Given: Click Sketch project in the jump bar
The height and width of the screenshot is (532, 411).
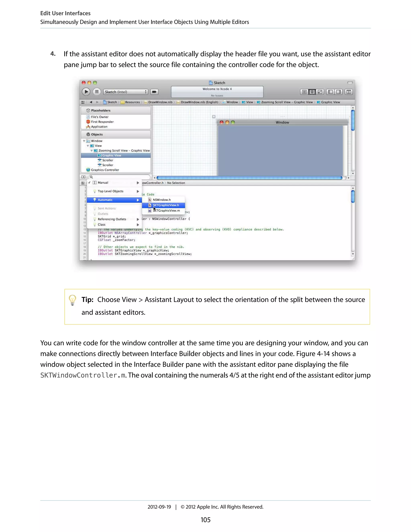Looking at the screenshot, I should [110, 102].
